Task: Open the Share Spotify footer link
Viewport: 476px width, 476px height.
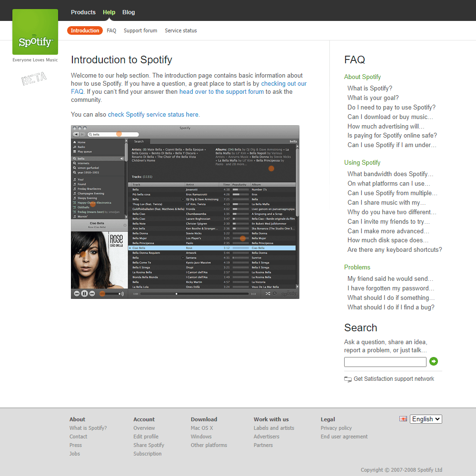Action: pos(149,445)
